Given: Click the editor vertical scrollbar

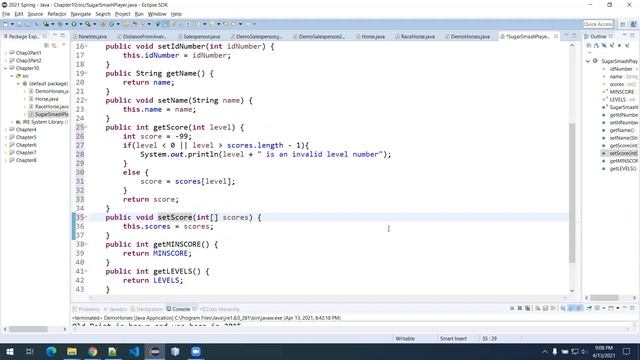Looking at the screenshot, I should click(572, 192).
